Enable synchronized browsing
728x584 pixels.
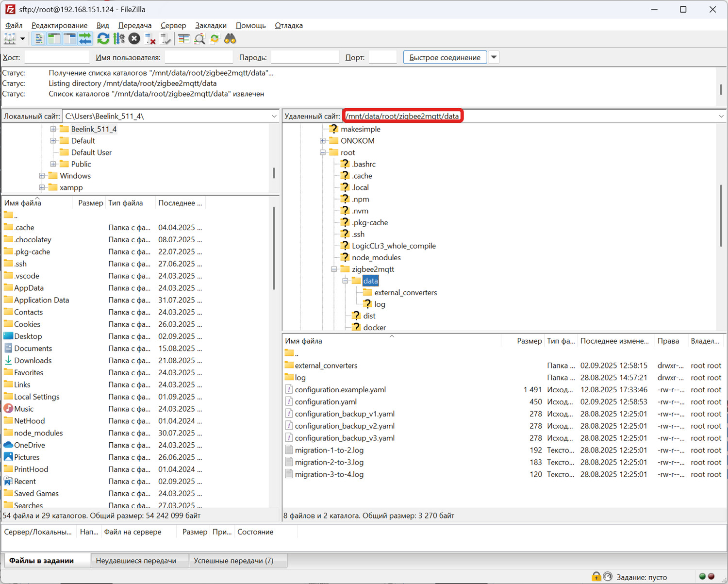point(215,39)
